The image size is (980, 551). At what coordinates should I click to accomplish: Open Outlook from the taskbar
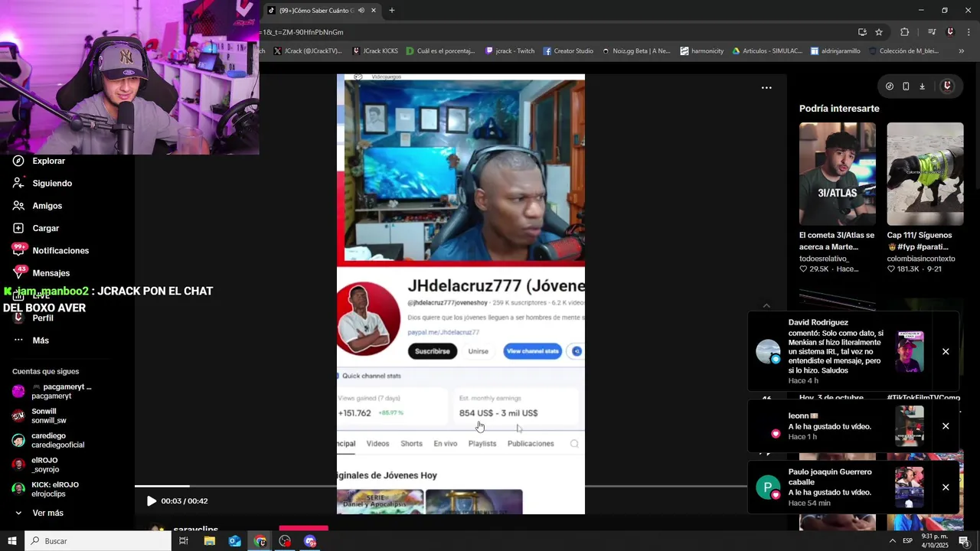pyautogui.click(x=234, y=541)
